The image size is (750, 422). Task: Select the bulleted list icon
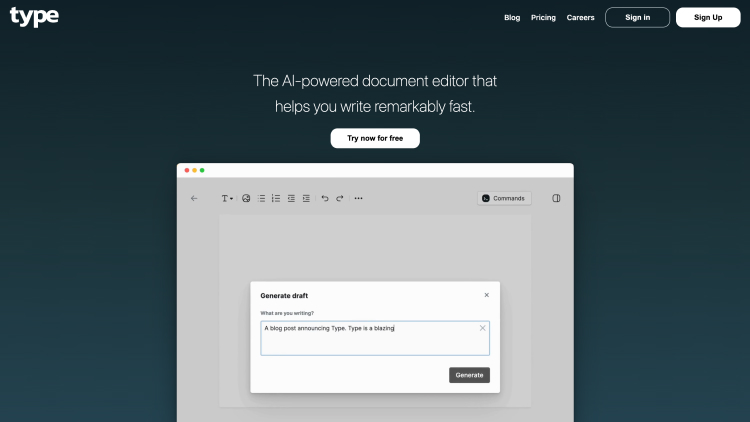click(262, 198)
